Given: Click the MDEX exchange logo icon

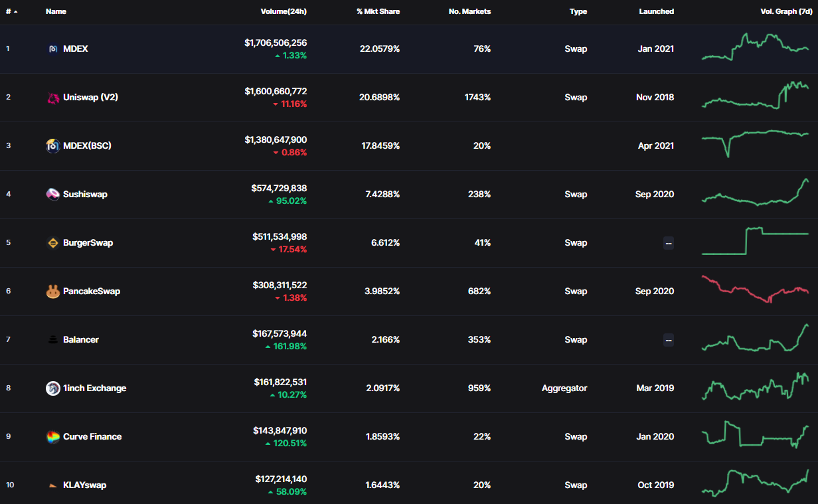Looking at the screenshot, I should 53,49.
